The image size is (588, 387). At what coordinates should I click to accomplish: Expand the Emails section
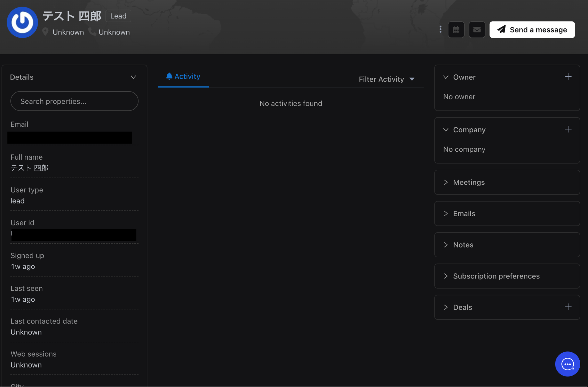point(446,214)
